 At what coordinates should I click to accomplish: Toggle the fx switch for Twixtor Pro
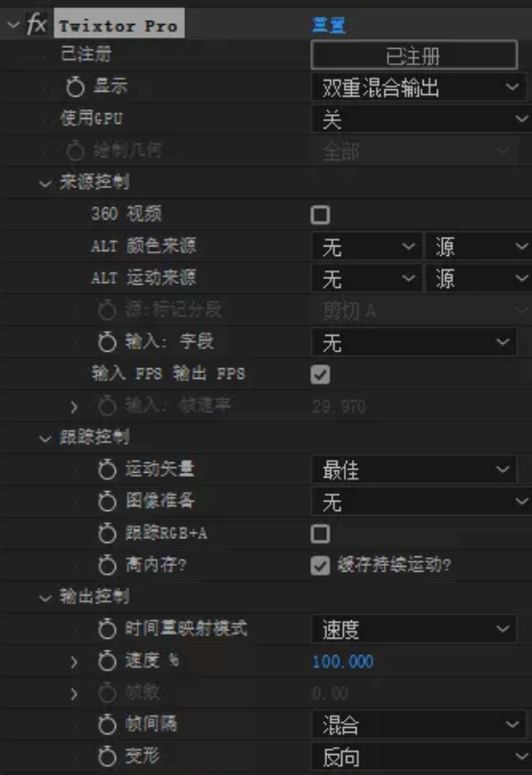coord(36,23)
